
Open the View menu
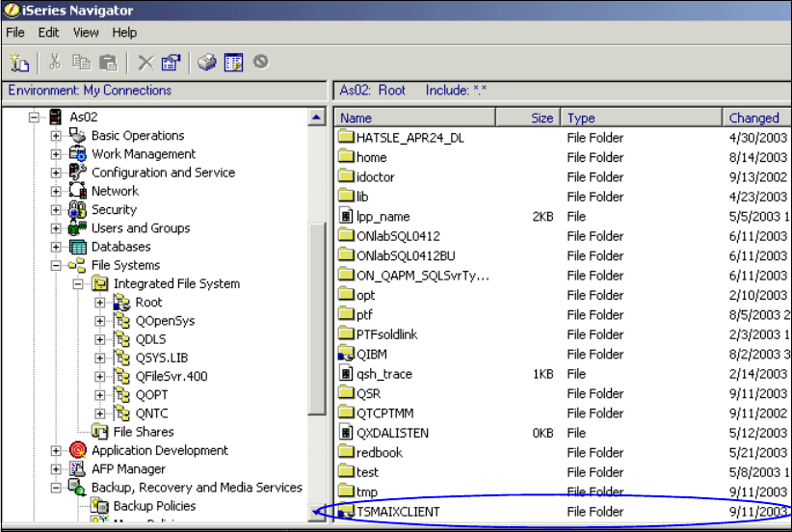click(86, 33)
